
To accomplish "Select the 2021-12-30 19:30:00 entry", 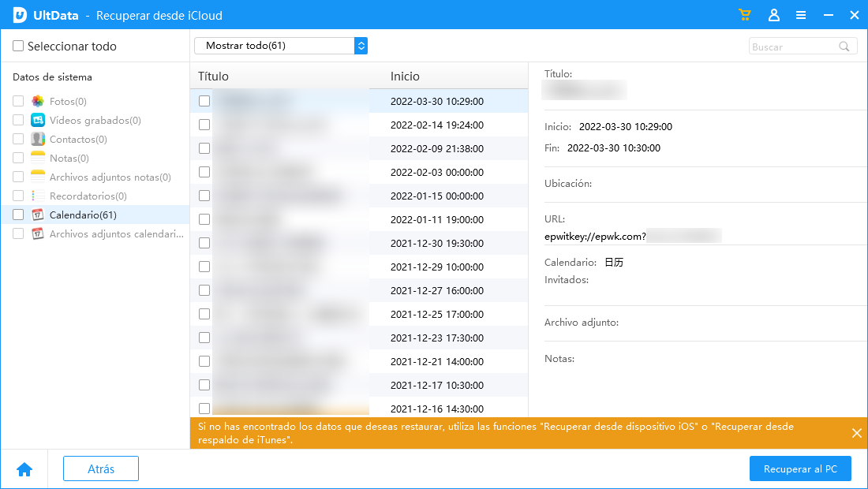I will [359, 243].
